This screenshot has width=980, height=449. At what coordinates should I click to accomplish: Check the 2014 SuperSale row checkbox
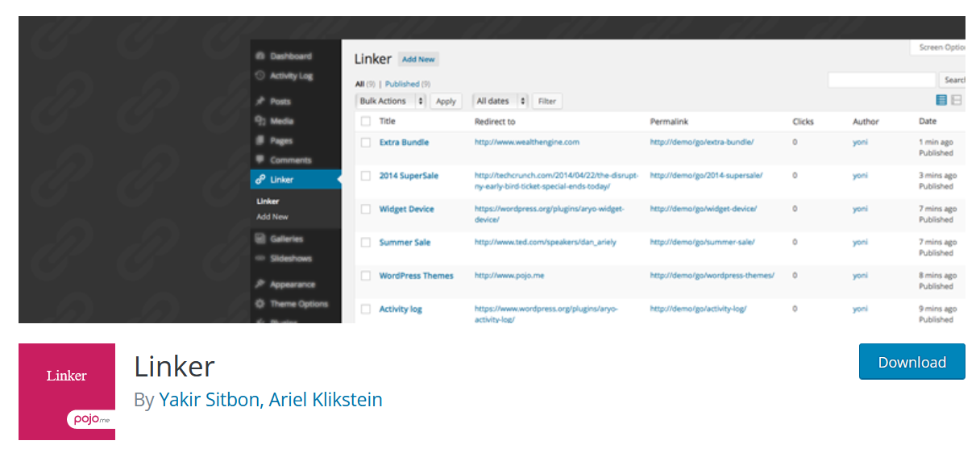(x=365, y=176)
